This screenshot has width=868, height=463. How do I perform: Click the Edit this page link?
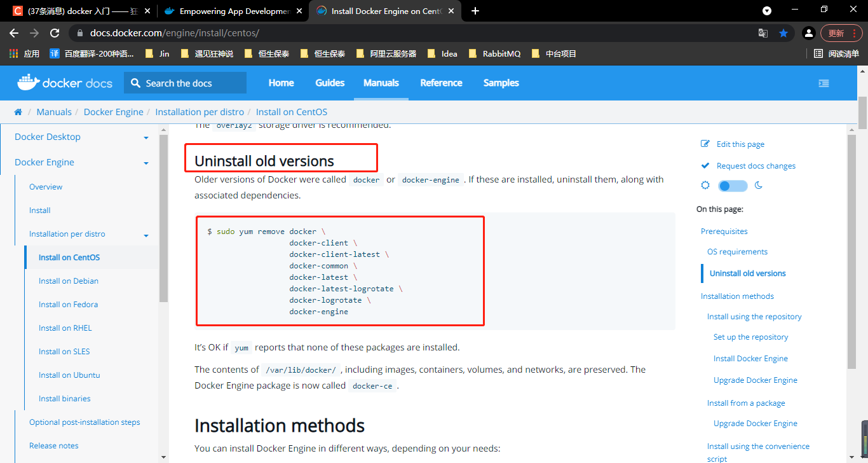pyautogui.click(x=740, y=144)
